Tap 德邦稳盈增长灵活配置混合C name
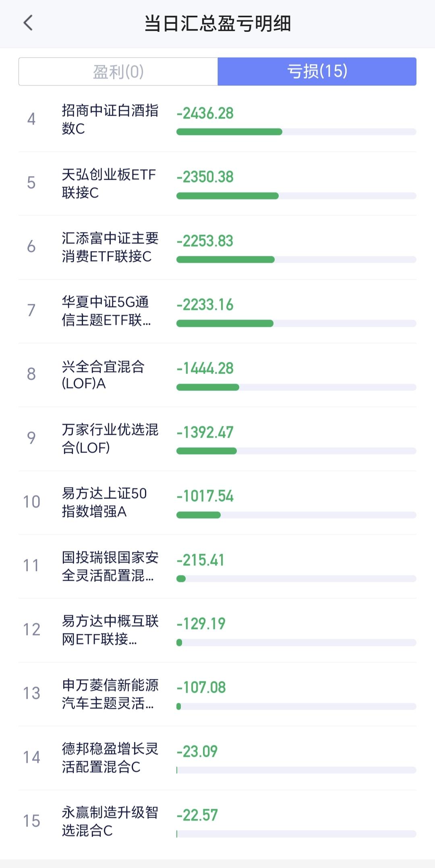 click(110, 758)
